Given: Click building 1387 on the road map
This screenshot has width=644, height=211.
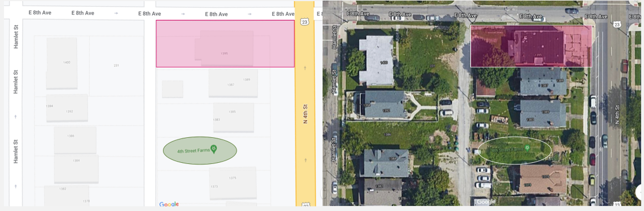Looking at the screenshot, I should (233, 83).
